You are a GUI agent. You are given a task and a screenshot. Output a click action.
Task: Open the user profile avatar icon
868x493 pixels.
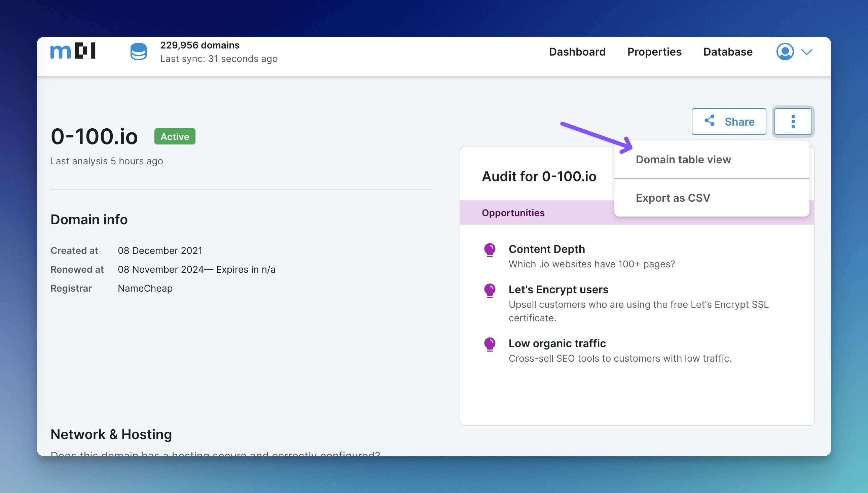(785, 52)
